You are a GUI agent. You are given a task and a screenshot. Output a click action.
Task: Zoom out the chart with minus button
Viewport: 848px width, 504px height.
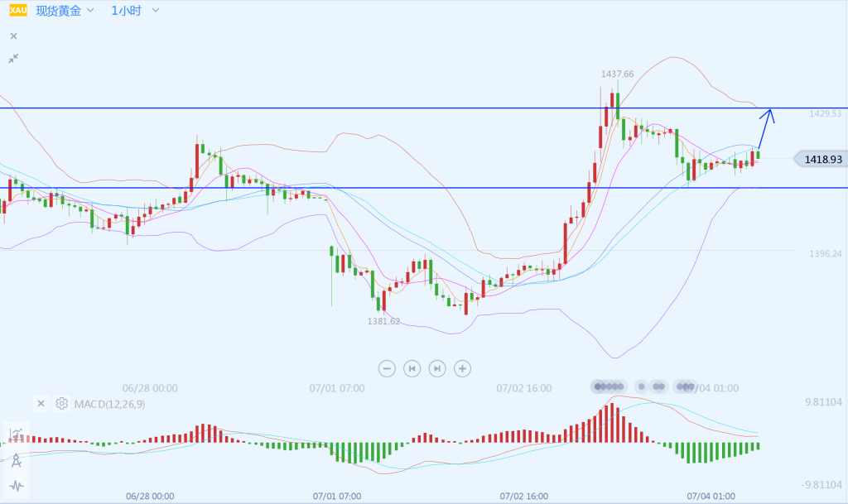coord(387,368)
